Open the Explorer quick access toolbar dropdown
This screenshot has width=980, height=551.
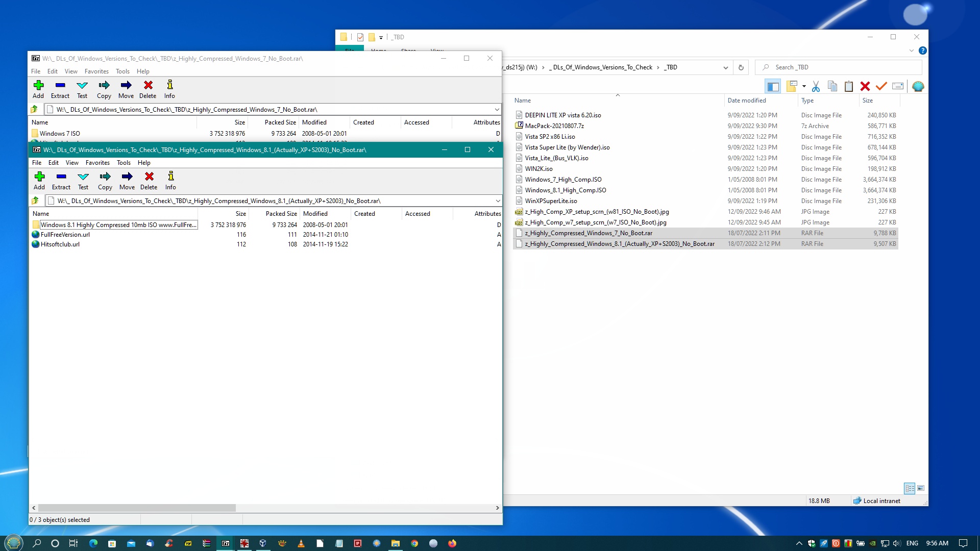point(381,37)
